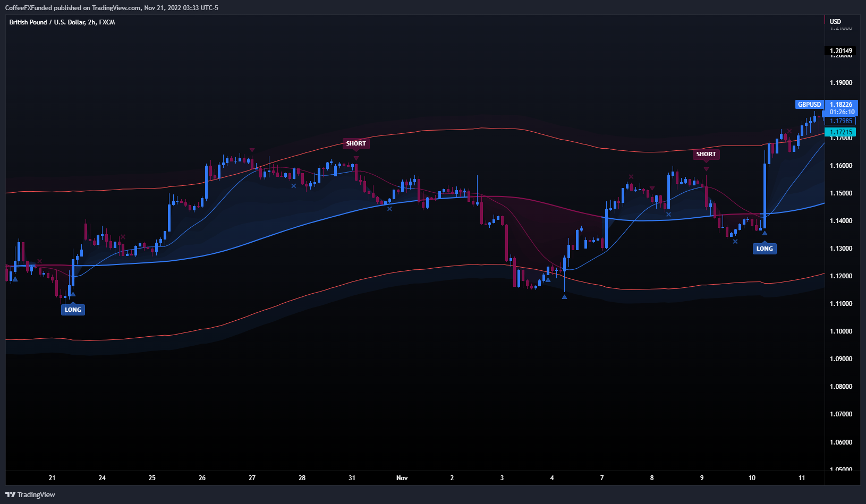Image resolution: width=866 pixels, height=504 pixels.
Task: Click the 1.09000 price axis label
Action: pos(841,359)
